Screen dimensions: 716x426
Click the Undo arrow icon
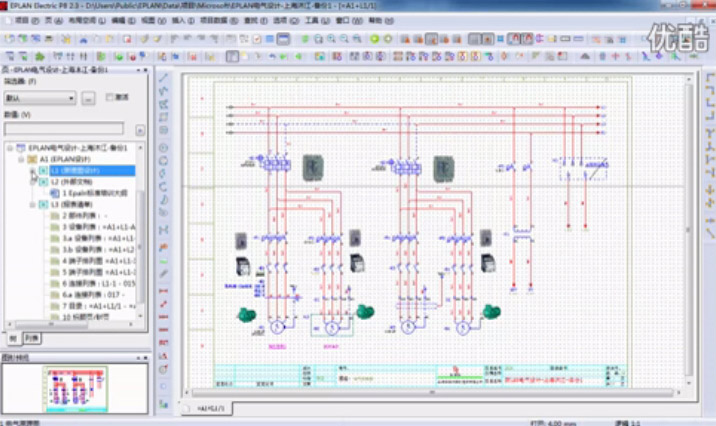tap(272, 57)
